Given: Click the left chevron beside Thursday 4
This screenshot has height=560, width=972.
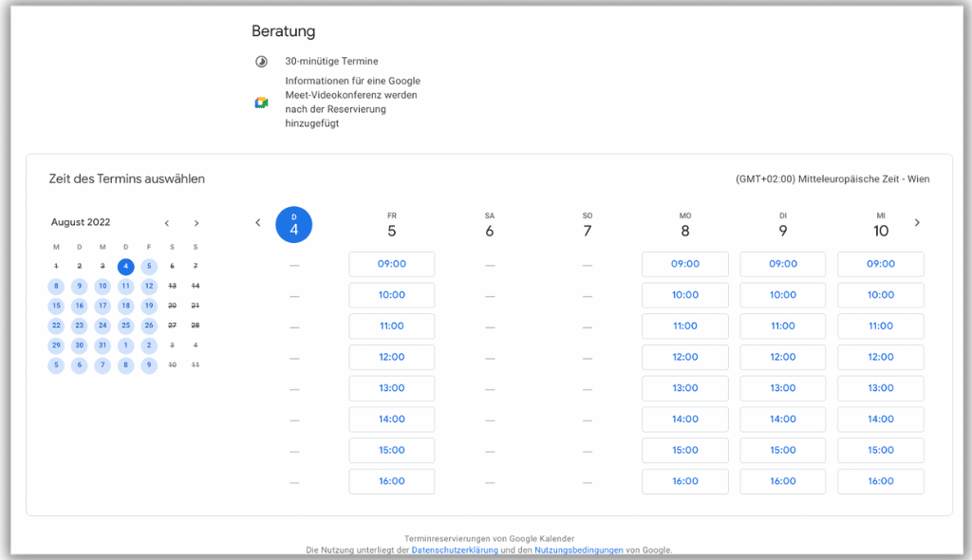Looking at the screenshot, I should click(x=257, y=222).
